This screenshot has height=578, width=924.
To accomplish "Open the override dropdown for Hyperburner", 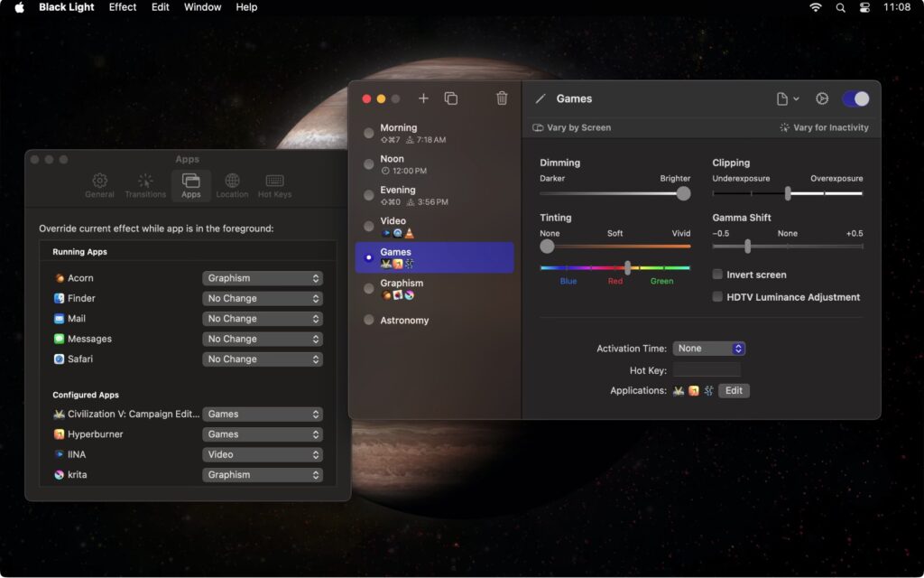I will [263, 433].
